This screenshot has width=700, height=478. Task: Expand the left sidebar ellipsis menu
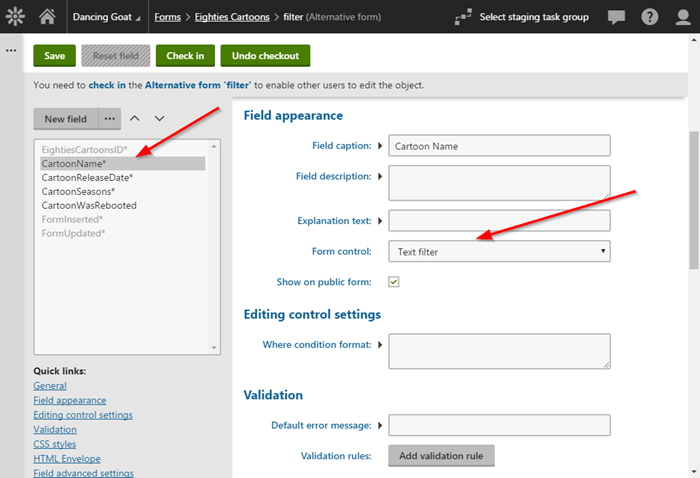11,50
